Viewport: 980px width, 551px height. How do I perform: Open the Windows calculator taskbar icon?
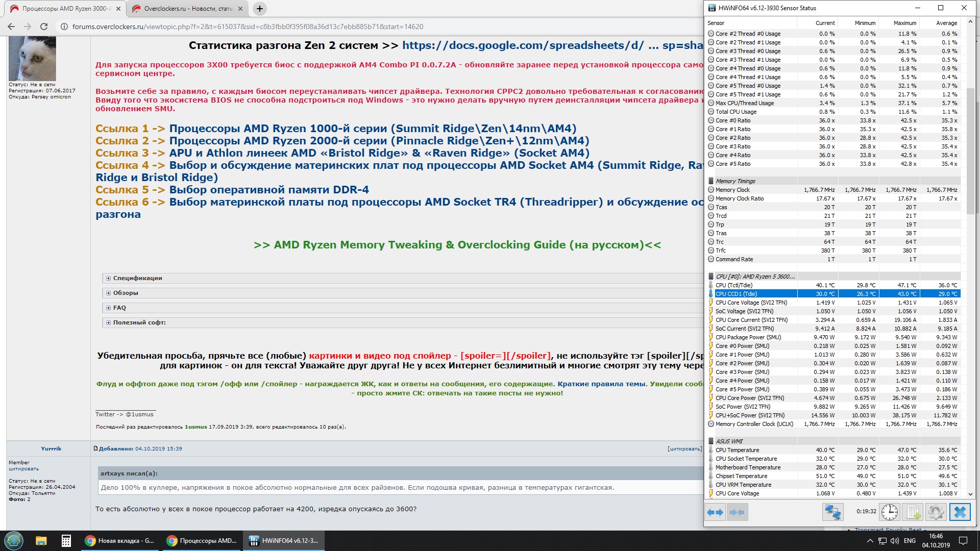click(66, 541)
